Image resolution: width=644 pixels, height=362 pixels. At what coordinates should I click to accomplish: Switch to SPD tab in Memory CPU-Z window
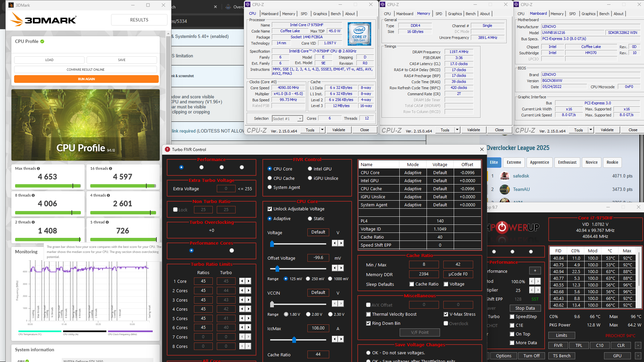pos(439,14)
